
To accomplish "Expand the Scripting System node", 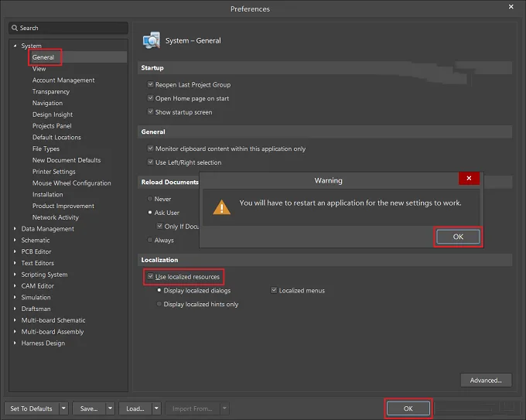I will [x=15, y=274].
